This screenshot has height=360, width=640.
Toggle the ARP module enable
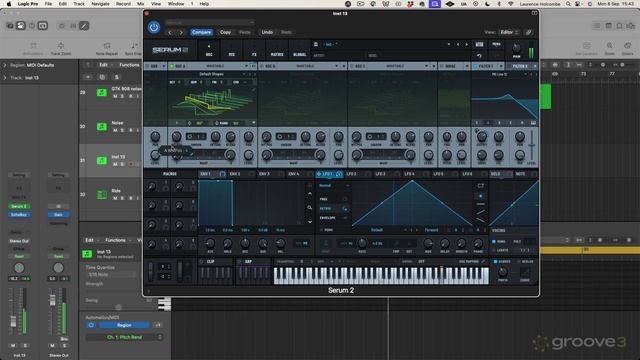[238, 262]
